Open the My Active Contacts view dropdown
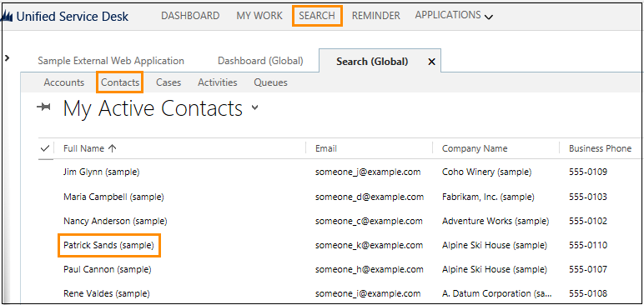This screenshot has width=644, height=305. point(255,107)
